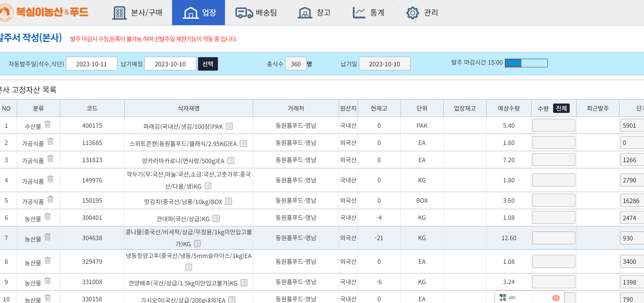This screenshot has height=303, width=644.
Task: Open the 창고 menu
Action: click(x=314, y=13)
